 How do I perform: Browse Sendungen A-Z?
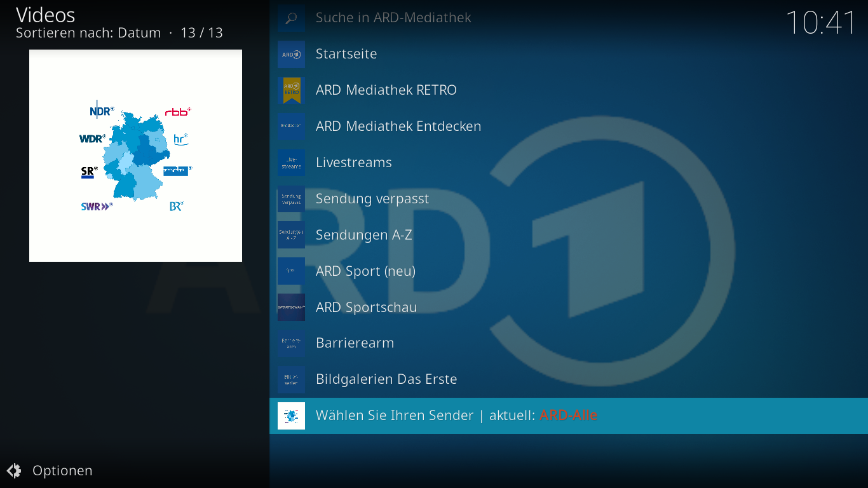tap(569, 235)
